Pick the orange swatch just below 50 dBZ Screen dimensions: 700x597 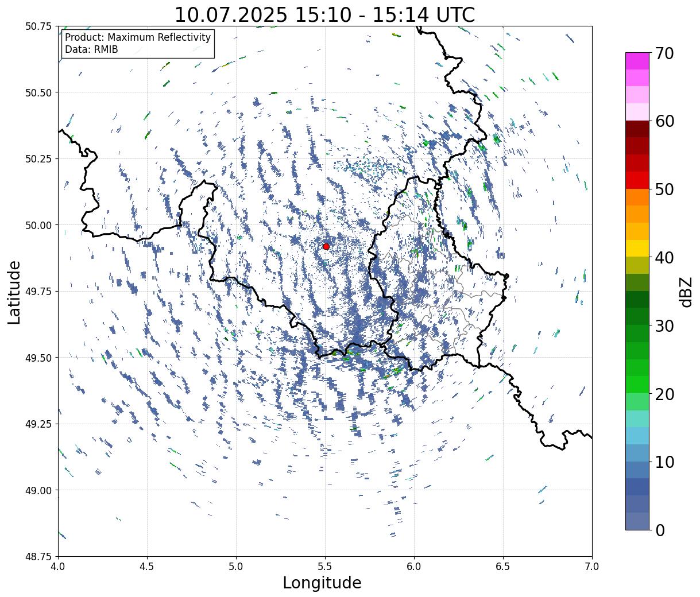637,197
